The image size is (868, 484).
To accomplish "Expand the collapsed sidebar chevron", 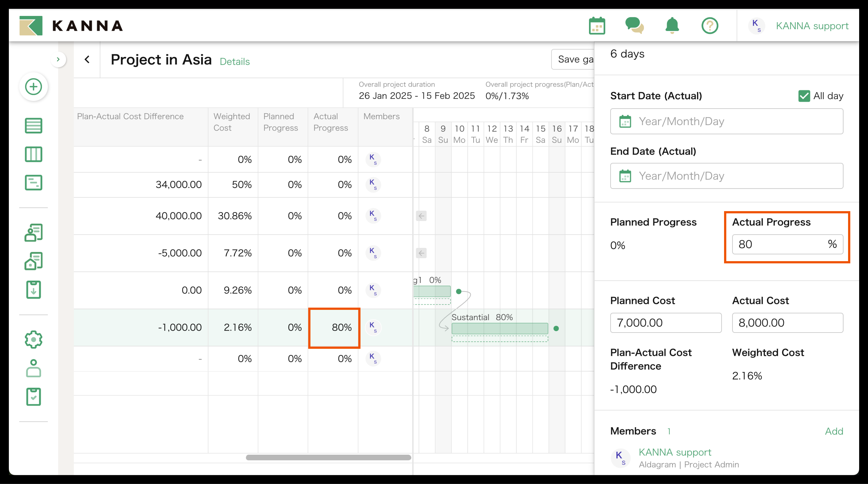I will click(x=58, y=60).
